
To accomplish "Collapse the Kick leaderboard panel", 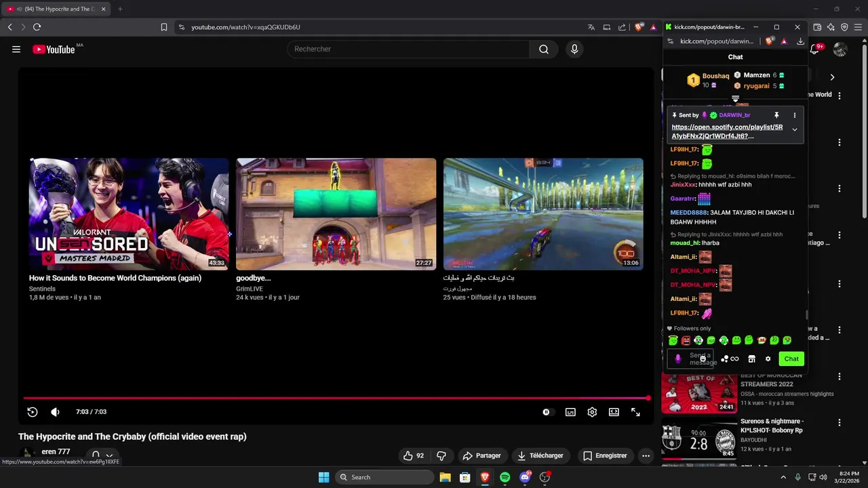I will [735, 100].
